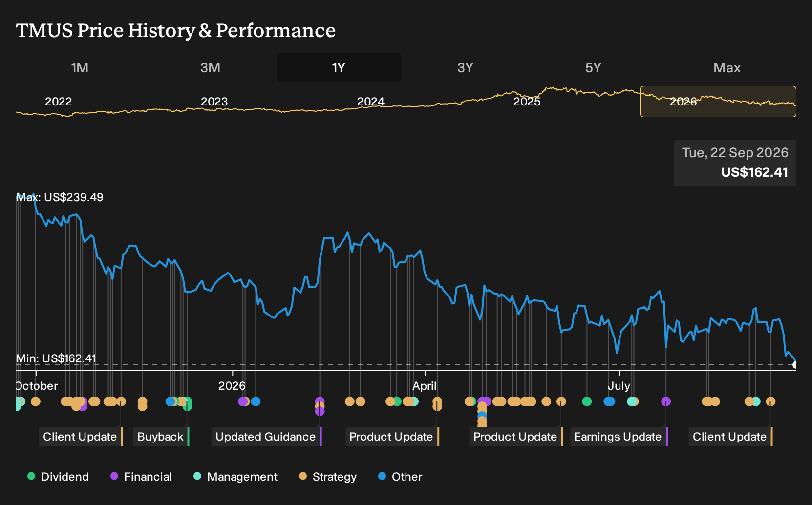Click the April axis label

click(x=424, y=386)
